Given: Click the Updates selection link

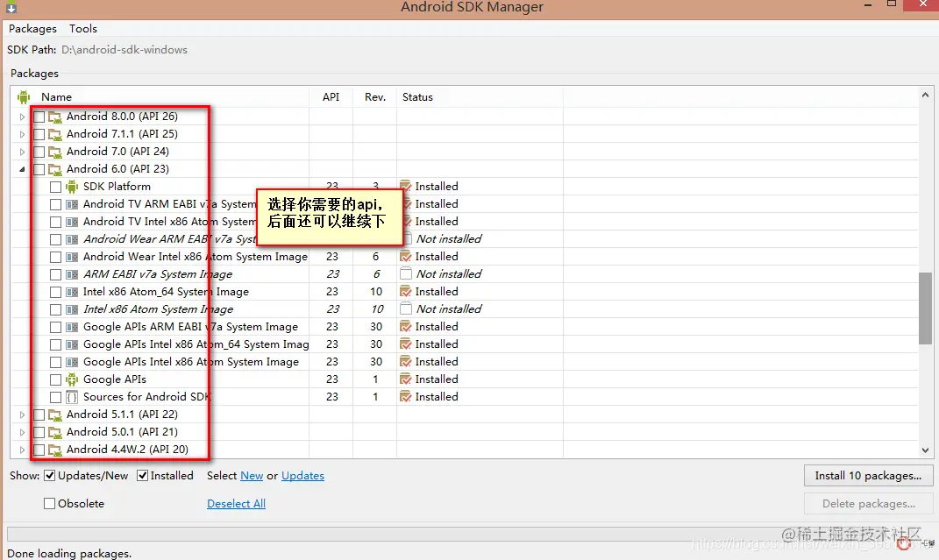Looking at the screenshot, I should coord(302,476).
